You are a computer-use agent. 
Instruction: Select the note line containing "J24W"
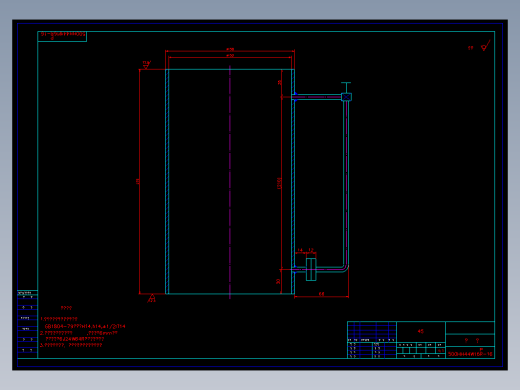pyautogui.click(x=75, y=339)
